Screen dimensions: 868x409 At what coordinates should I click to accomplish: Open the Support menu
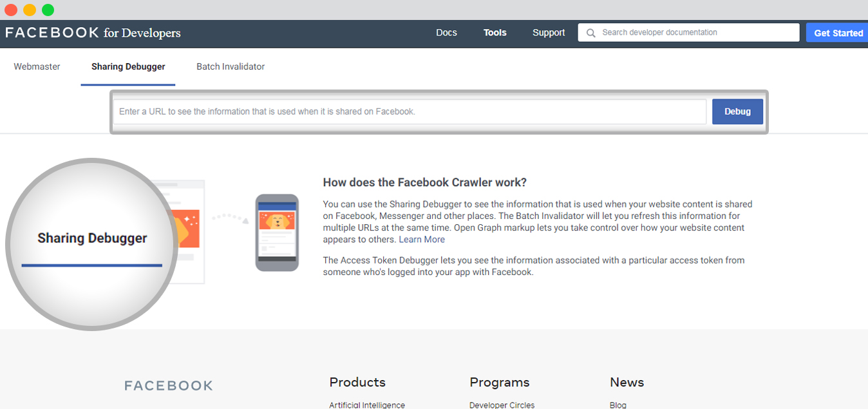(x=549, y=33)
